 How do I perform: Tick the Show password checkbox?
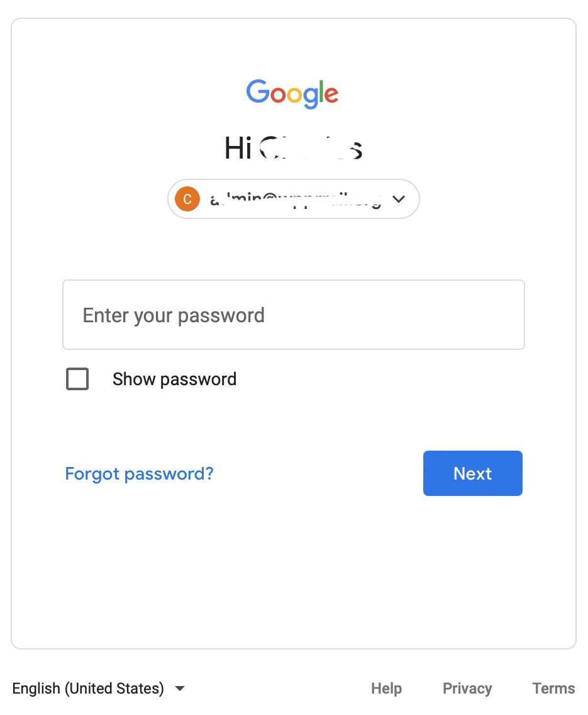click(x=77, y=379)
